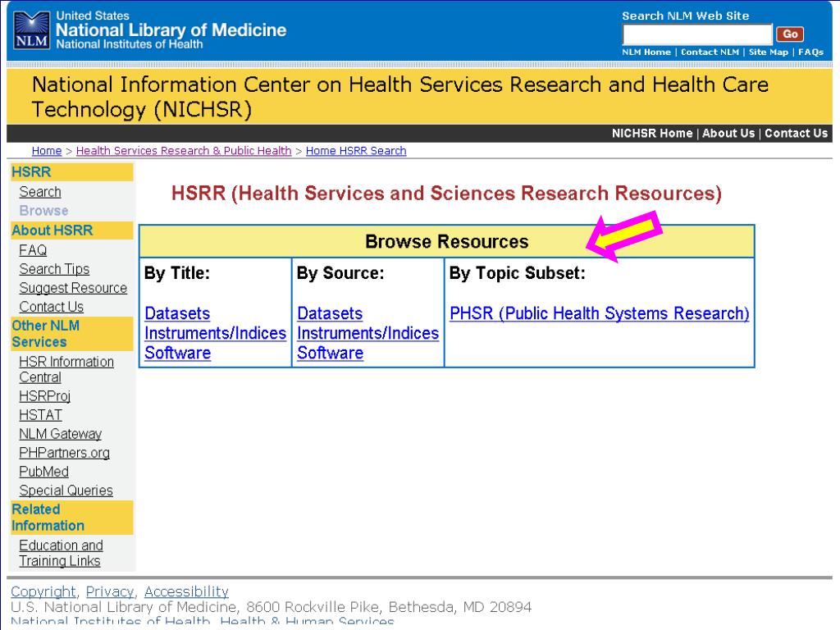Click the 'By Topic Subset:' label
Viewport: 840px width, 630px height.
tap(518, 273)
